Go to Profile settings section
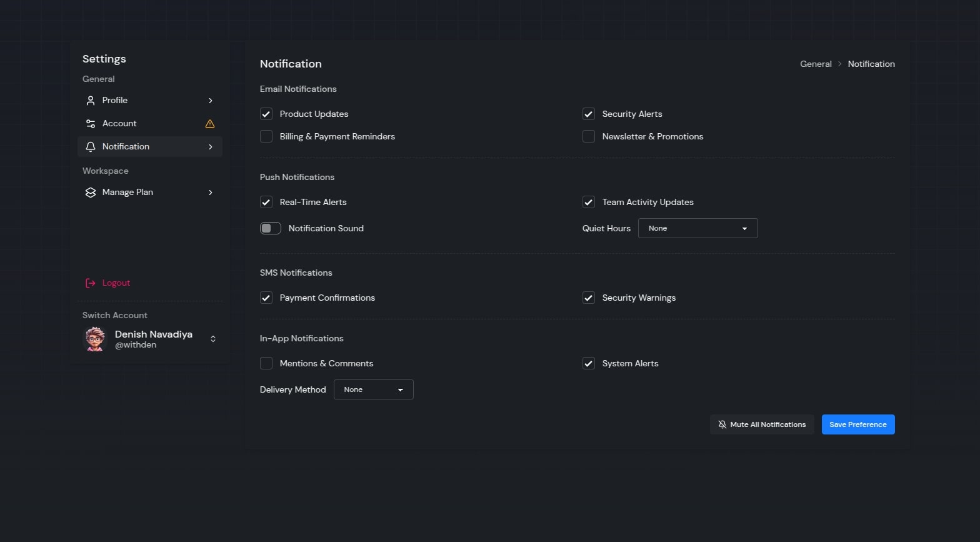 click(115, 101)
